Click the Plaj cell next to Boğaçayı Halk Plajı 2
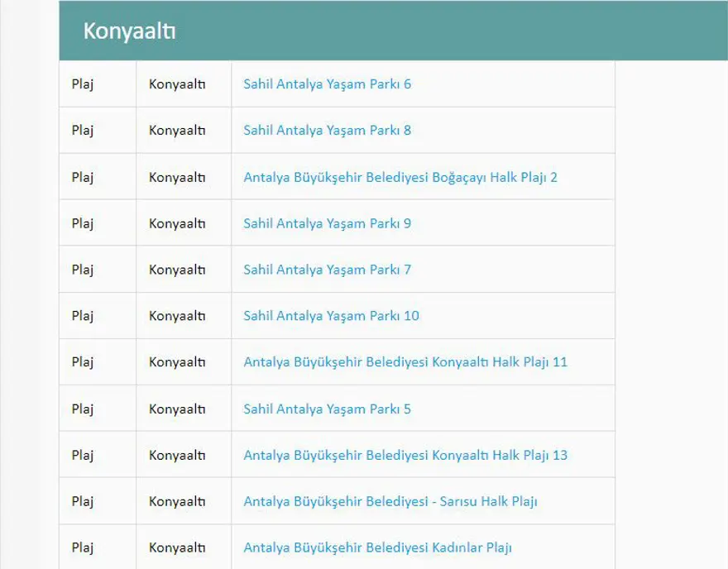 [x=81, y=176]
